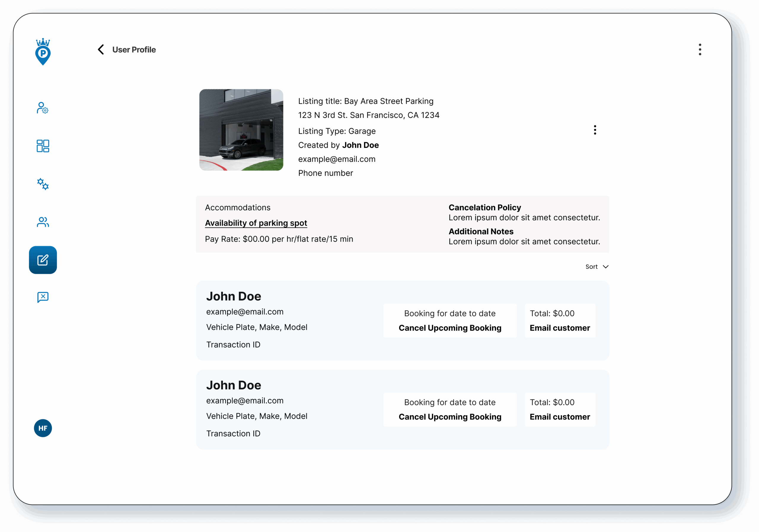
Task: Click the garage listing photo thumbnail
Action: click(x=241, y=130)
